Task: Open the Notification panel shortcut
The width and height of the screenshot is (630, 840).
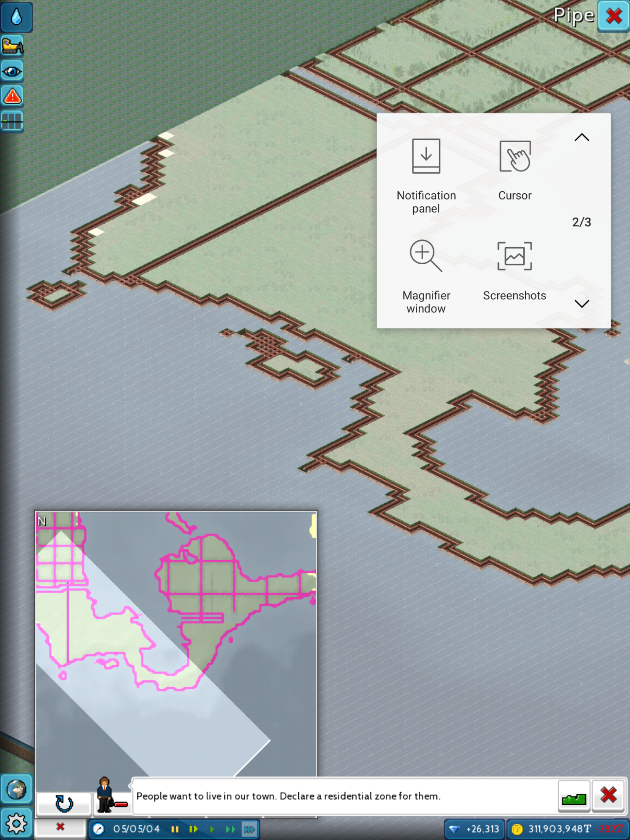Action: pos(426,176)
